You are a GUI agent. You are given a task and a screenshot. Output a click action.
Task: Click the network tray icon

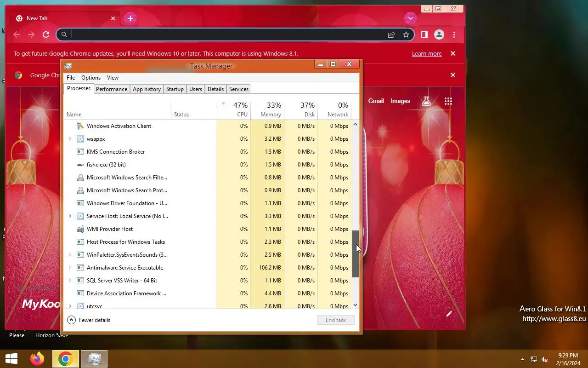(534, 359)
